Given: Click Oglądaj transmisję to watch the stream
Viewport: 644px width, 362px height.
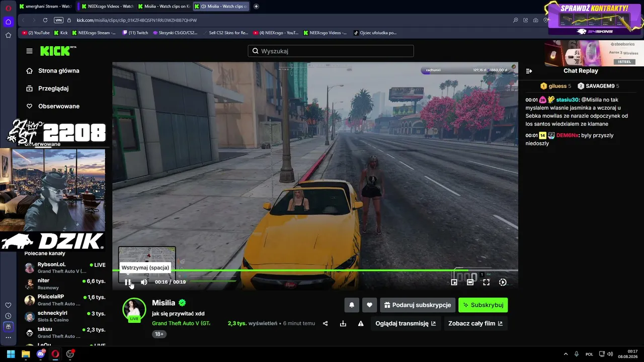Looking at the screenshot, I should (406, 323).
